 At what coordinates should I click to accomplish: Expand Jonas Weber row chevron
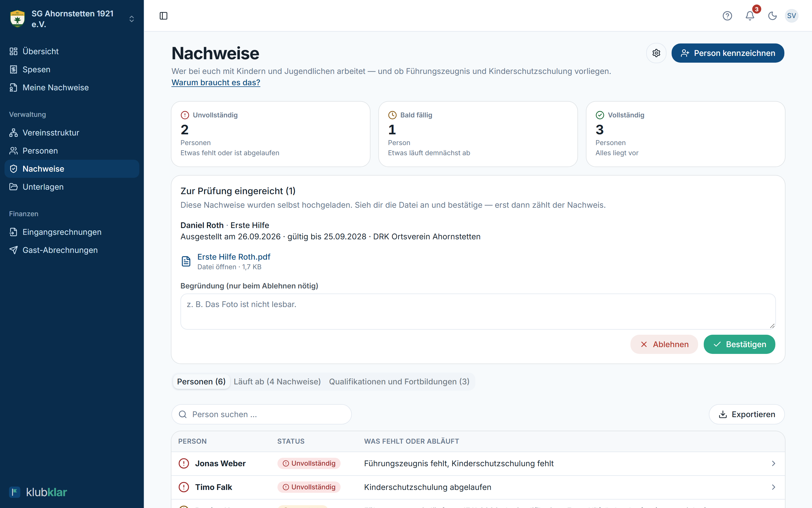tap(773, 464)
